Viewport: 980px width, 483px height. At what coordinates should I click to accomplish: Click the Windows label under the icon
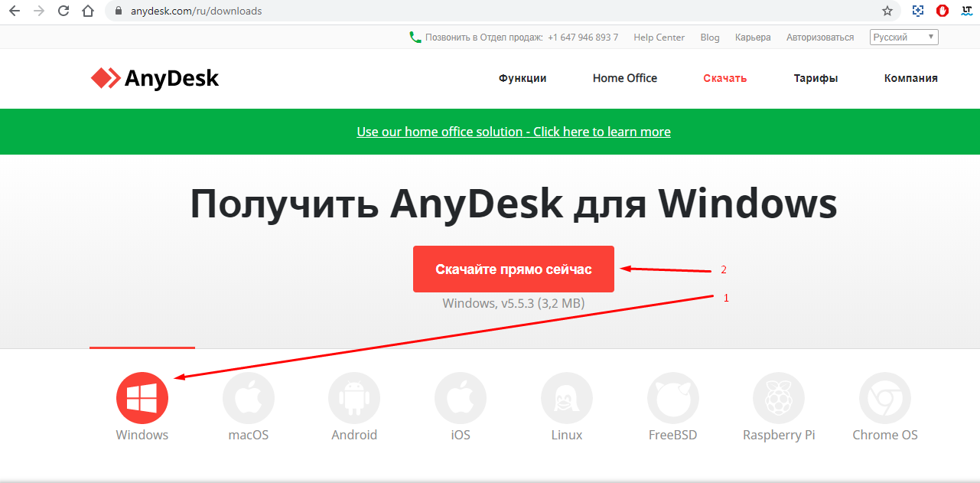(142, 435)
